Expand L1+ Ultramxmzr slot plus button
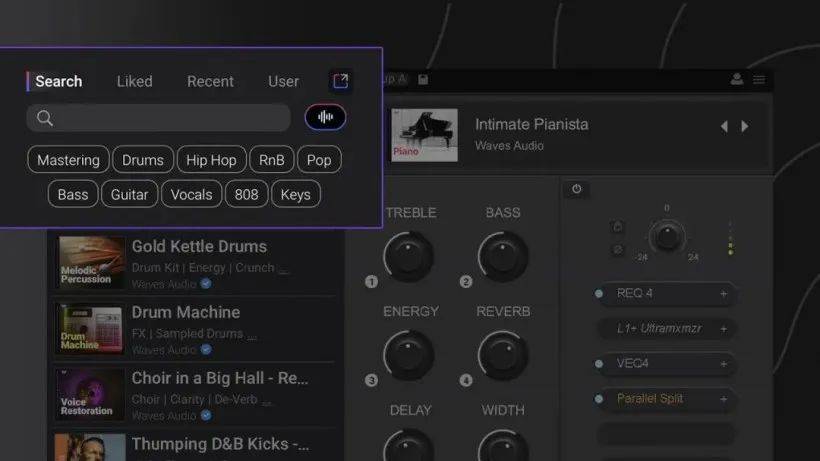 point(724,329)
